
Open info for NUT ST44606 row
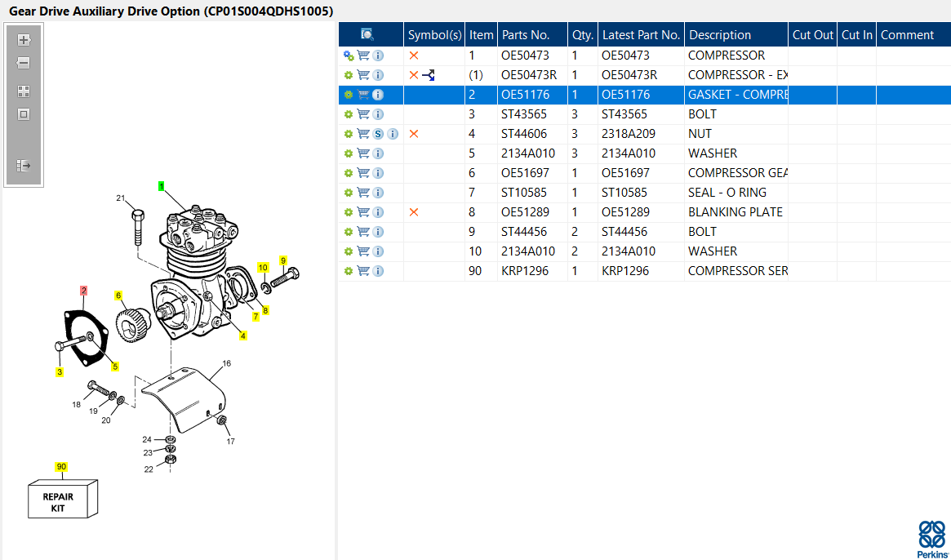point(393,134)
